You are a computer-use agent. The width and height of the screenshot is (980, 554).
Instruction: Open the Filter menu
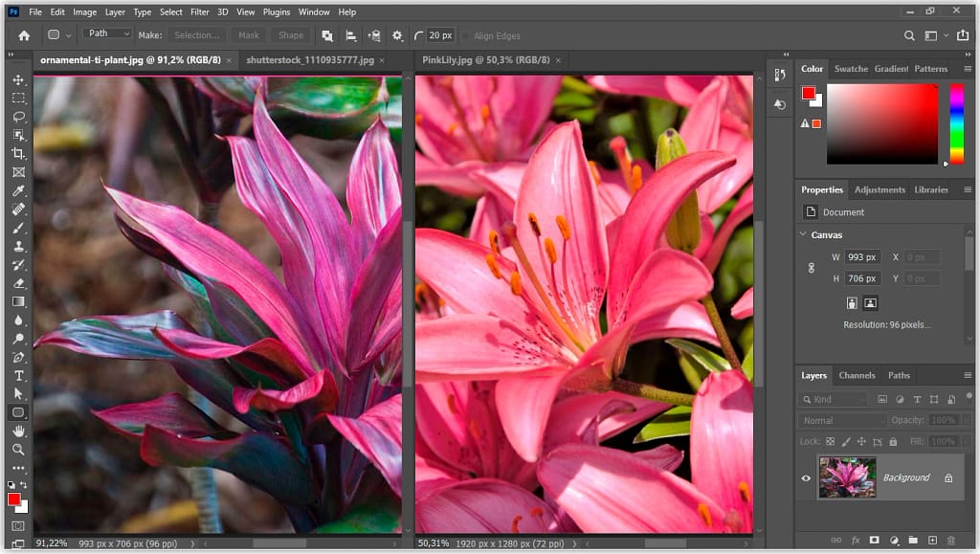point(199,11)
